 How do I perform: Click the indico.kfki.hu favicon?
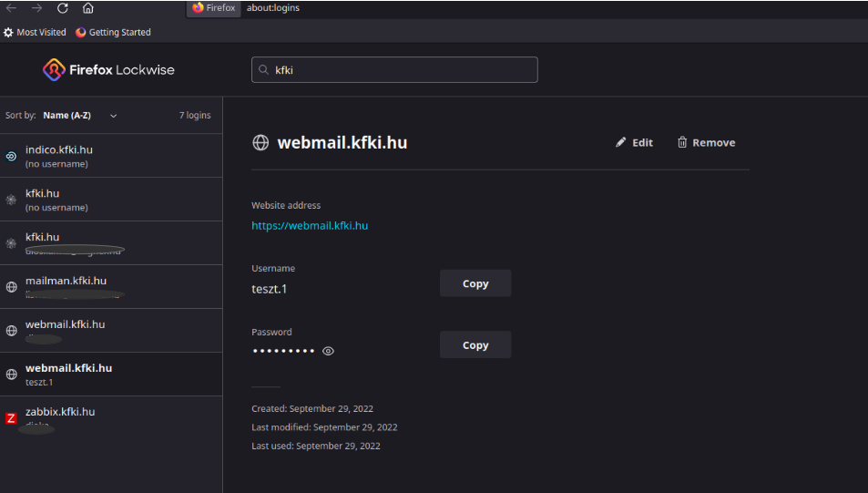click(x=11, y=156)
